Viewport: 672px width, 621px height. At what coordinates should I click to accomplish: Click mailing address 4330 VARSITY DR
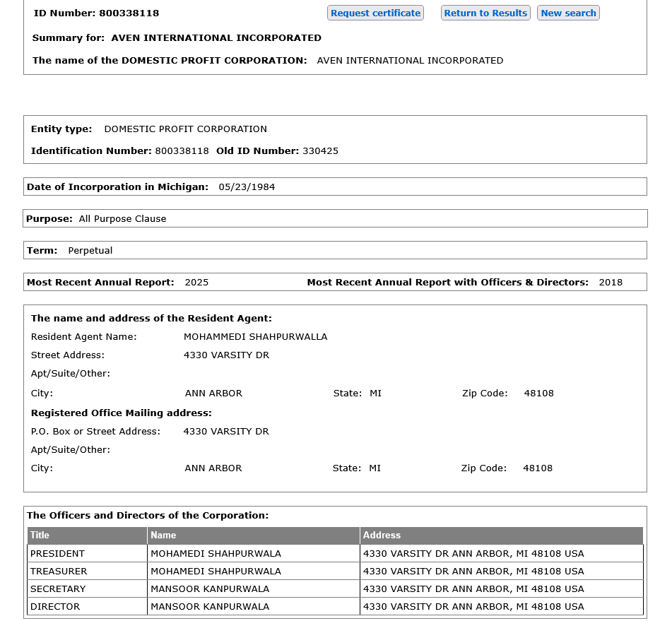226,431
